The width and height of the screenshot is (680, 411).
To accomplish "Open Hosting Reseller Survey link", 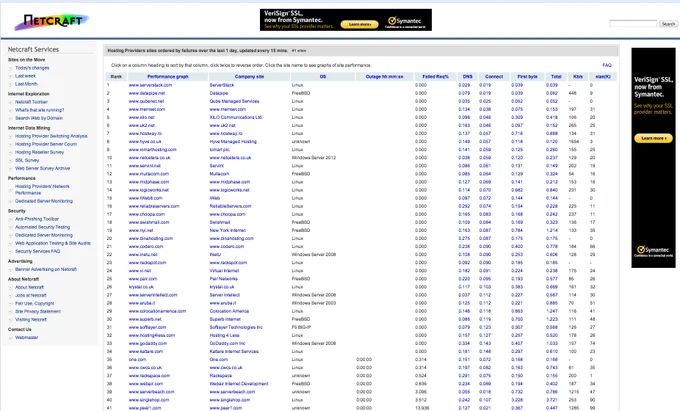I will [39, 152].
